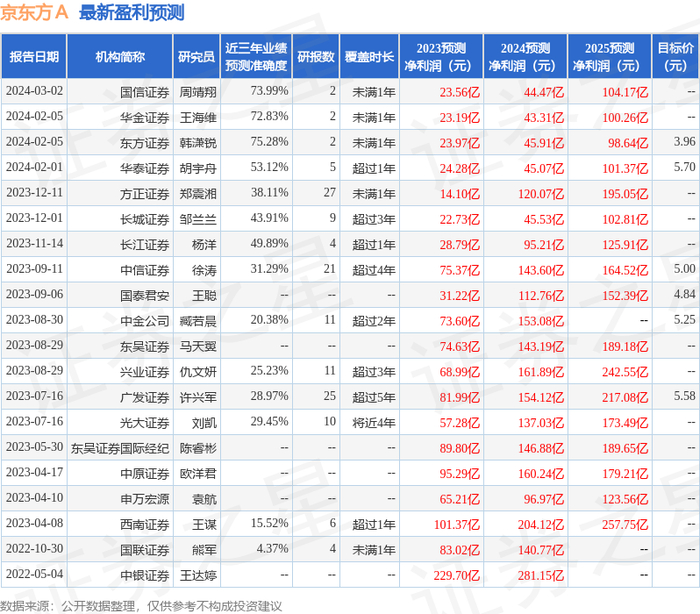Click report count 27
Image resolution: width=700 pixels, height=614 pixels.
click(x=329, y=192)
